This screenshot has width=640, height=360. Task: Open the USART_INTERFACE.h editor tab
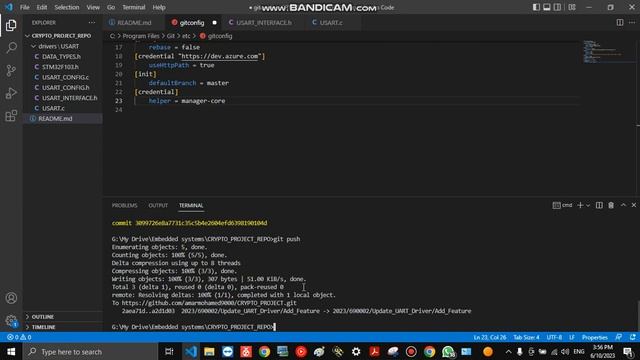pos(263,22)
